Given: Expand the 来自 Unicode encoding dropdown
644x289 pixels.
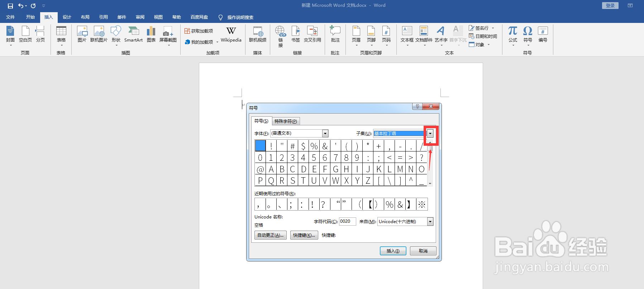Looking at the screenshot, I should tap(430, 222).
